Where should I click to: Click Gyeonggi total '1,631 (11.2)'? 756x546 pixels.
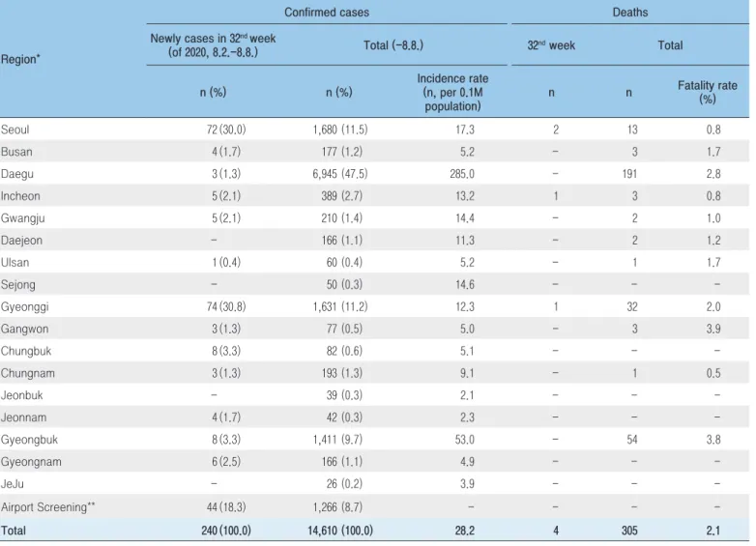[x=340, y=307]
